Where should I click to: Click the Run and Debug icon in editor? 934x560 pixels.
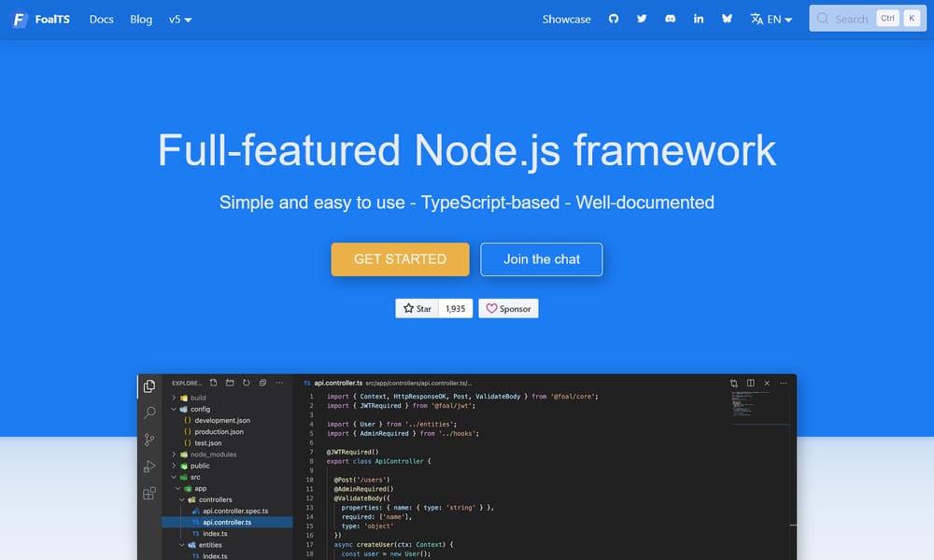149,467
